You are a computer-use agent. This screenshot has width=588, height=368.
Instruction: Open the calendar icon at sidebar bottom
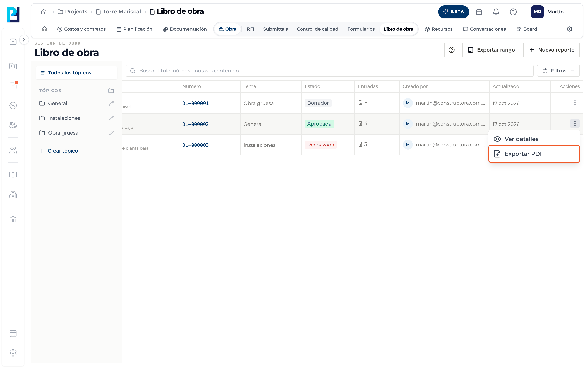tap(13, 333)
